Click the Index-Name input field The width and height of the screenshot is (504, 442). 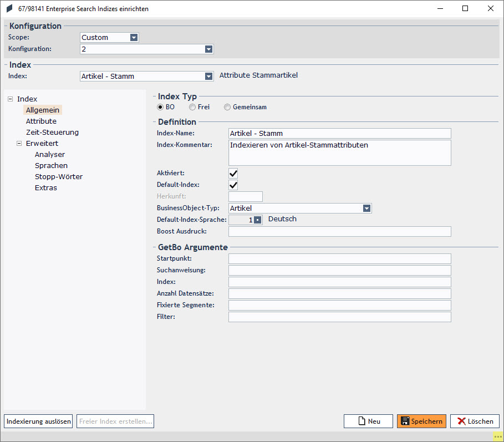click(x=340, y=134)
